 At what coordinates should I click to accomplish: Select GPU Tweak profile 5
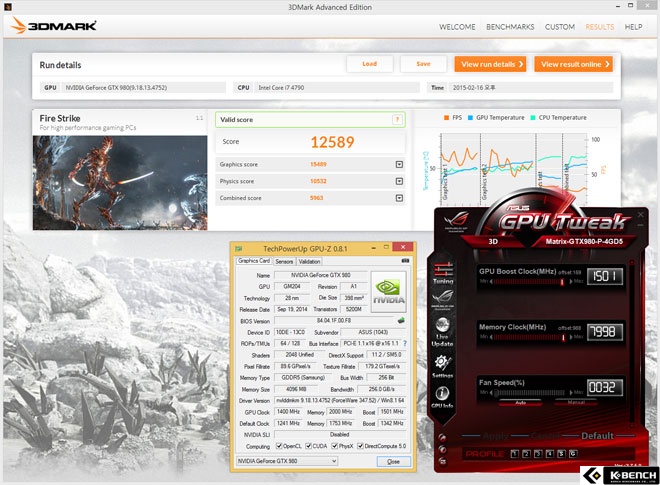561,453
